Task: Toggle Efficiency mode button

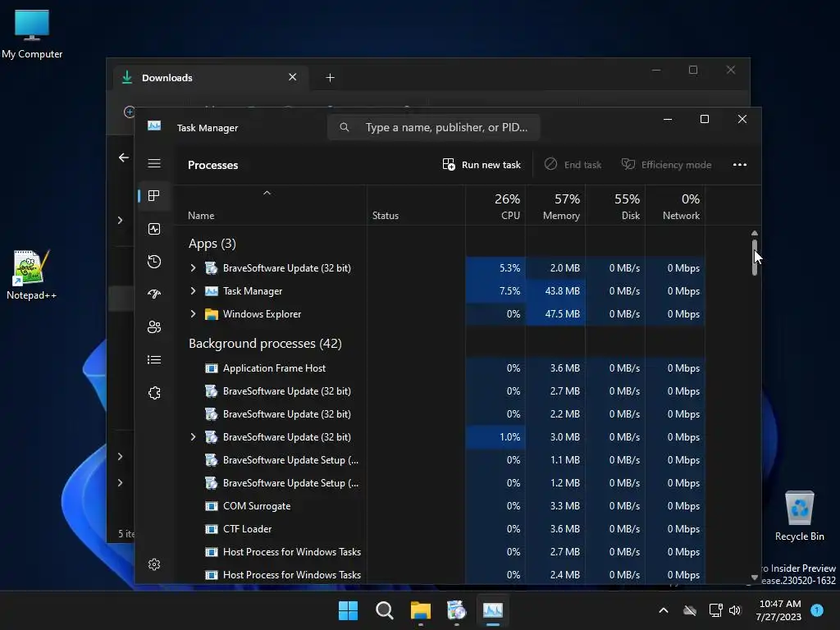Action: coord(666,164)
